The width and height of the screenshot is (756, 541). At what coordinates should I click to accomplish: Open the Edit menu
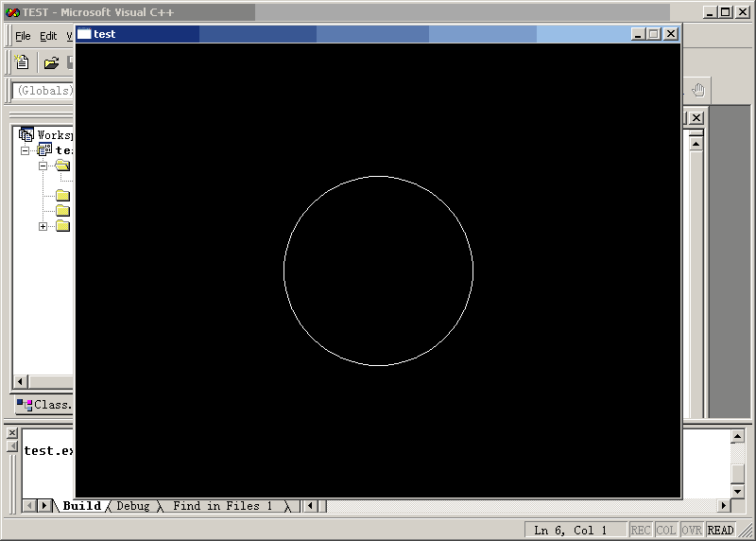pos(48,36)
